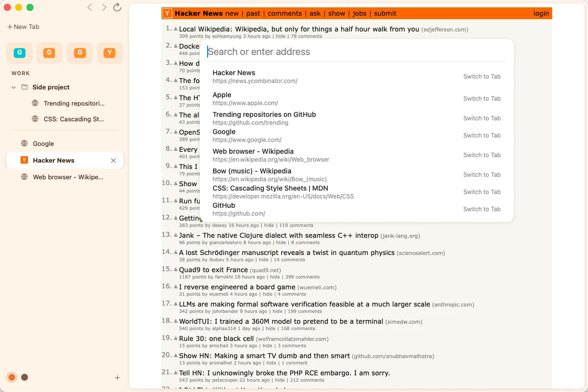
Task: Open the teal G pinned tab
Action: coord(20,53)
